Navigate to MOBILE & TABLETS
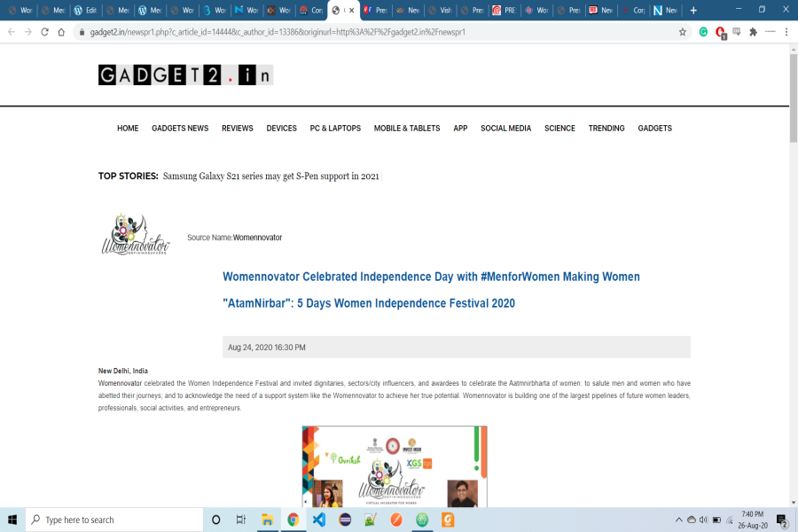The image size is (798, 532). click(x=407, y=129)
